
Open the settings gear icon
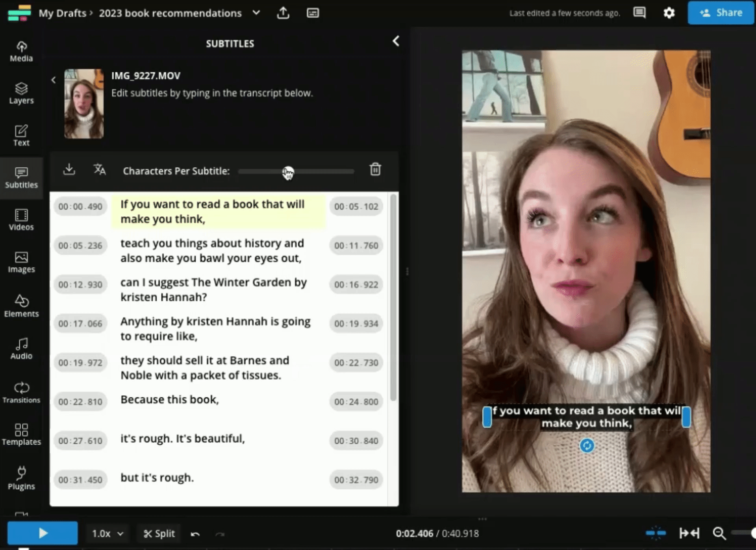(x=669, y=13)
